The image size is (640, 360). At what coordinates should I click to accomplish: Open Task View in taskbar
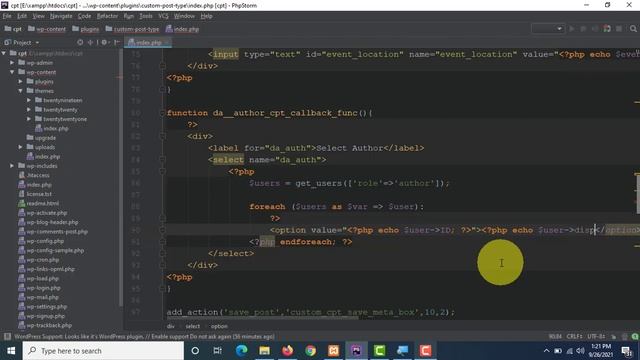coord(218,351)
